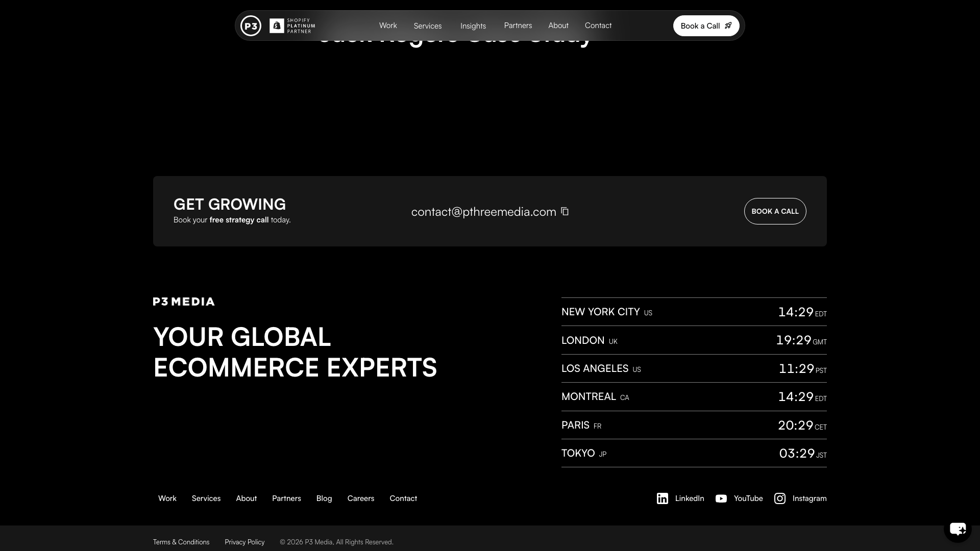Open the Instagram text link
The width and height of the screenshot is (980, 551).
(x=810, y=498)
